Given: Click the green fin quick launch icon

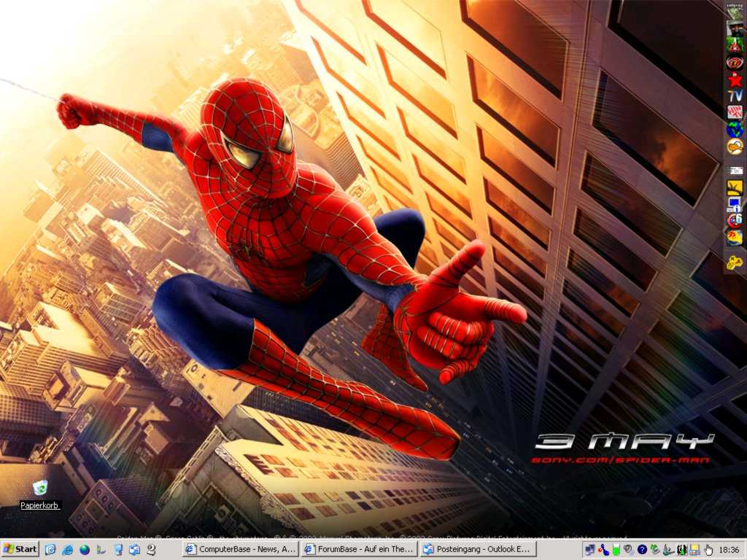Looking at the screenshot, I should tap(101, 550).
